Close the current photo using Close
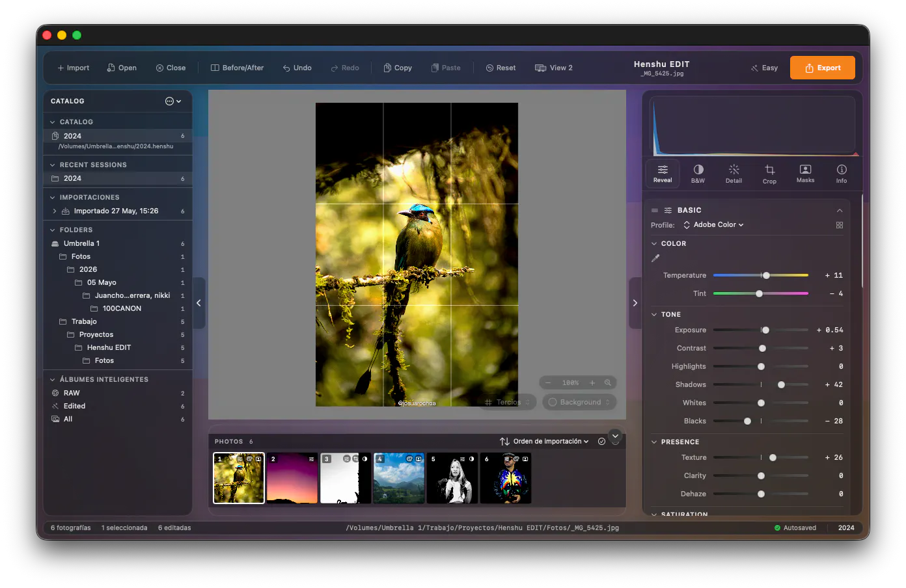Image resolution: width=906 pixels, height=588 pixels. click(x=171, y=68)
